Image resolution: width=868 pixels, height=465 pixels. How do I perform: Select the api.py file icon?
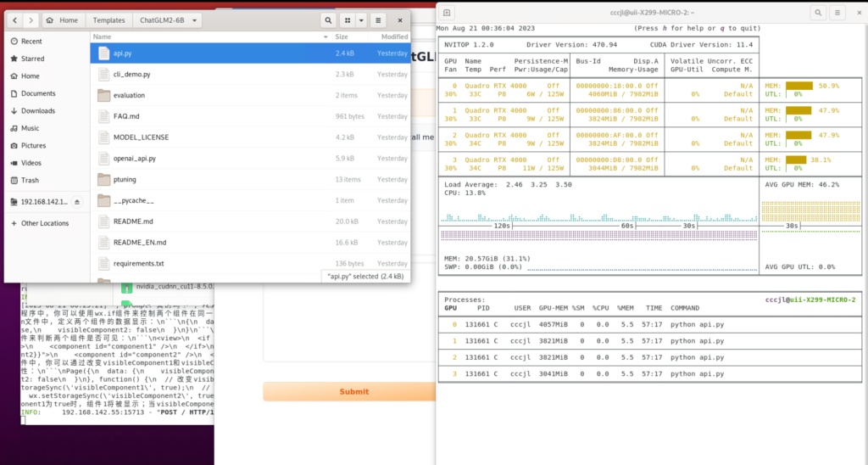[x=103, y=53]
